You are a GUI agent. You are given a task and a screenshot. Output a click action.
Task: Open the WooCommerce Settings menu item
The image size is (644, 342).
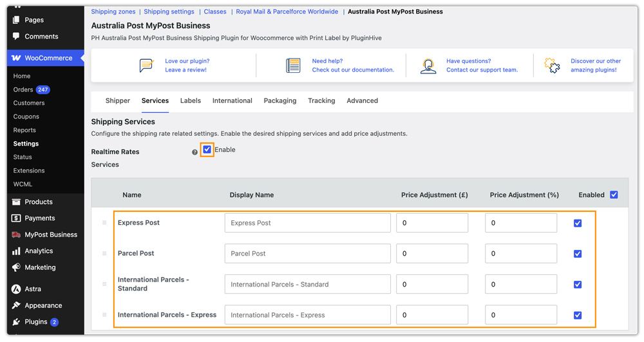click(26, 144)
